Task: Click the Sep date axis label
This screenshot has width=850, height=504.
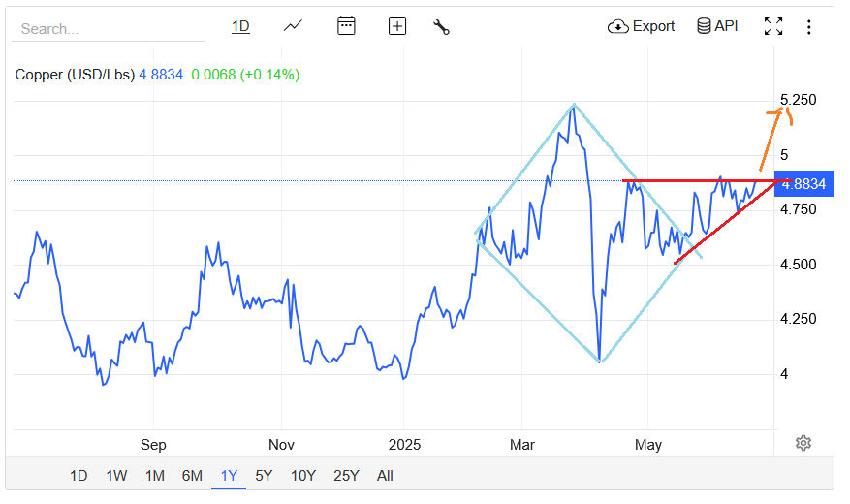Action: (153, 445)
